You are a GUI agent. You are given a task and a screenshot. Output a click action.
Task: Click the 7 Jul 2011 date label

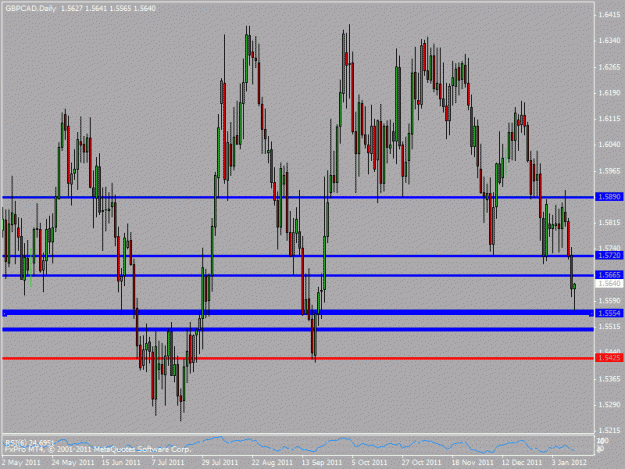(168, 462)
